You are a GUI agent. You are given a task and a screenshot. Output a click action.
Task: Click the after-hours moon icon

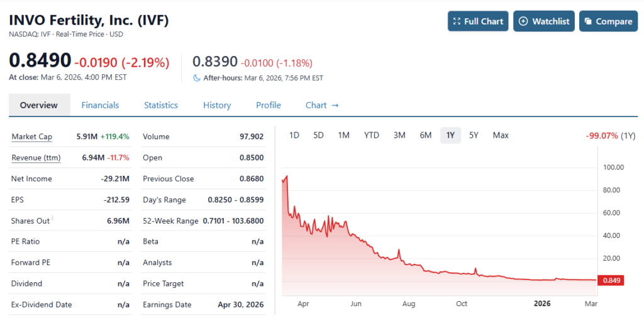197,78
